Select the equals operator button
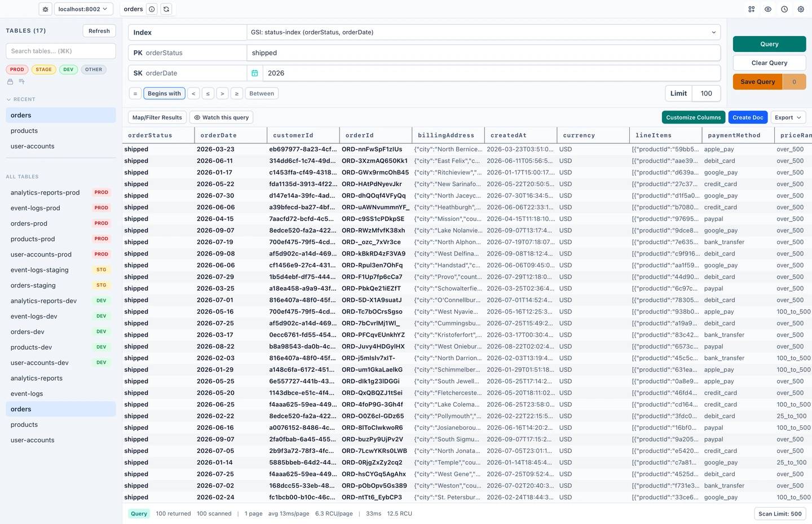Image resolution: width=812 pixels, height=524 pixels. pyautogui.click(x=135, y=94)
